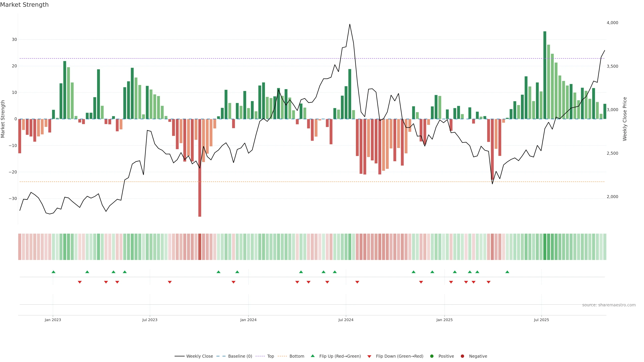This screenshot has width=644, height=362.
Task: Click the Weekly Close Price axis title
Action: pyautogui.click(x=625, y=119)
